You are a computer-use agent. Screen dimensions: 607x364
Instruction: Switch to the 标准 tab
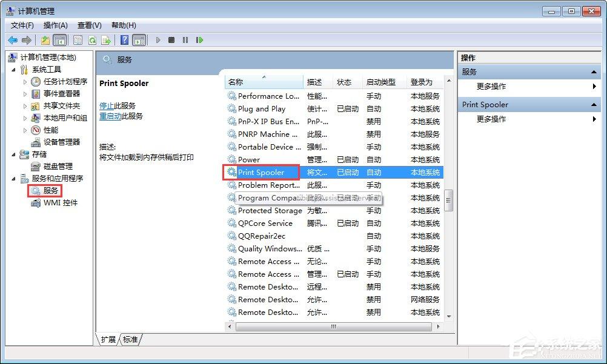coord(130,340)
